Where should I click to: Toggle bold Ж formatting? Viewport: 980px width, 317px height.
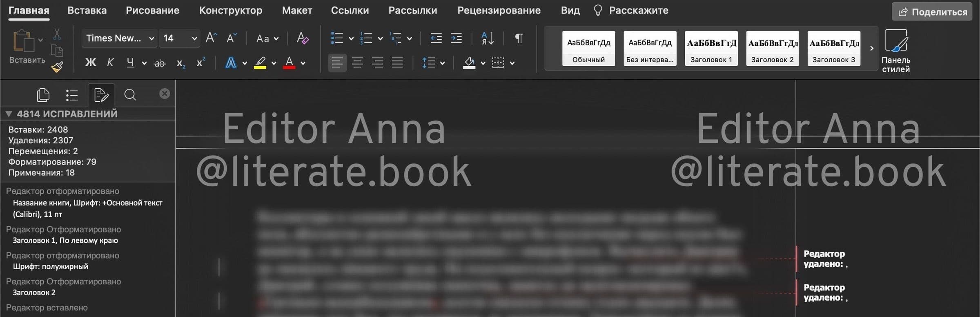90,63
